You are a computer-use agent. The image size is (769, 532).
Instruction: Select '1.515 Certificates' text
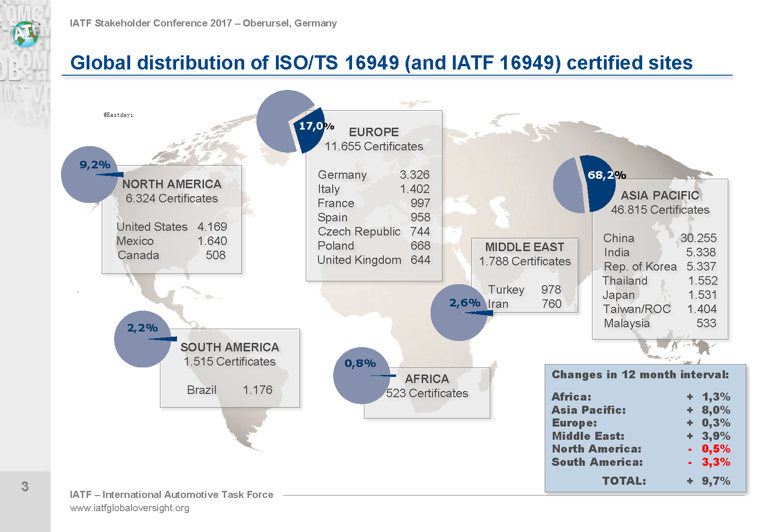230,361
